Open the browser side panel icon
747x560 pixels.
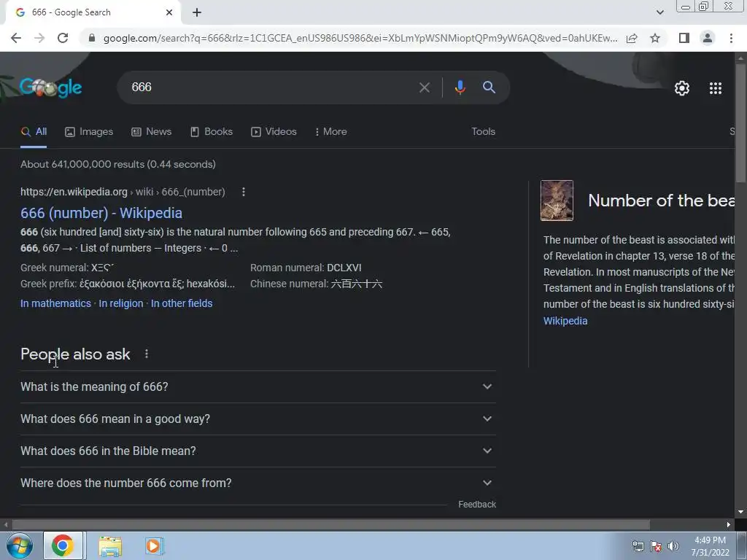pos(684,38)
